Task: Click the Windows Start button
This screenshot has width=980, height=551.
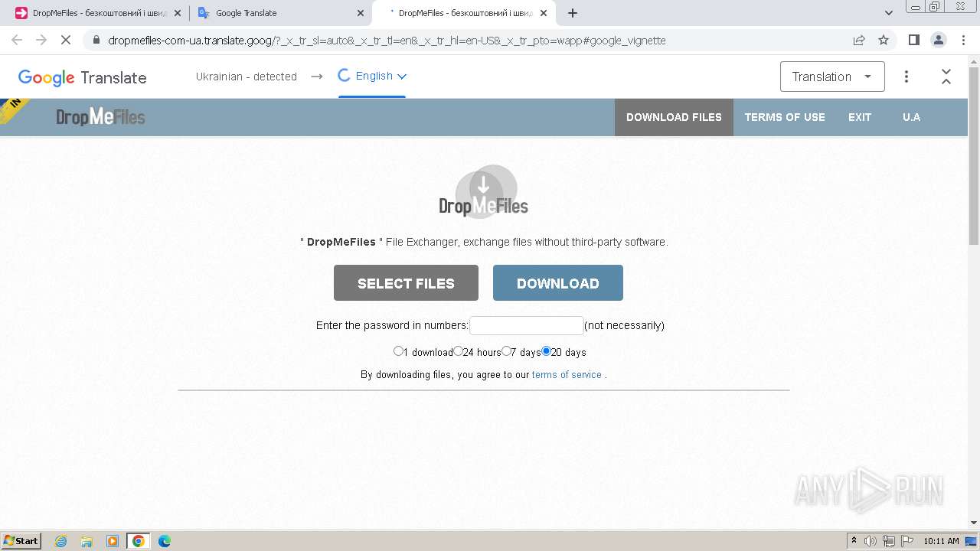Action: (x=21, y=541)
